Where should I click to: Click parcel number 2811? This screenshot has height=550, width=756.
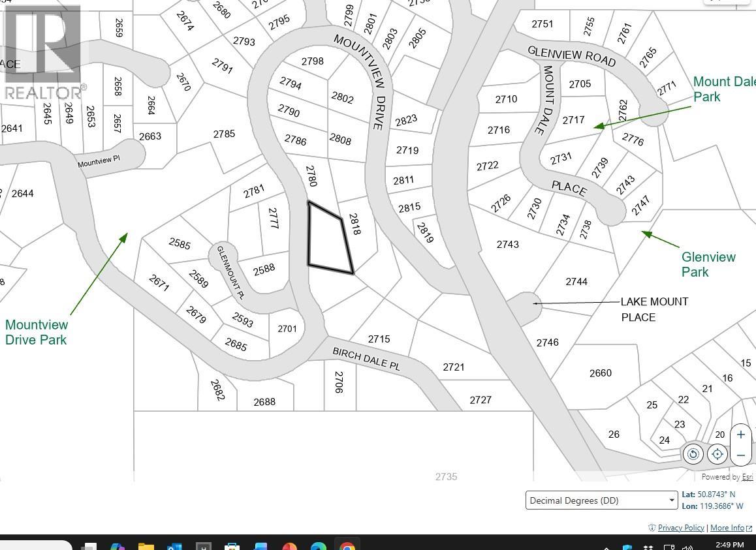(403, 180)
